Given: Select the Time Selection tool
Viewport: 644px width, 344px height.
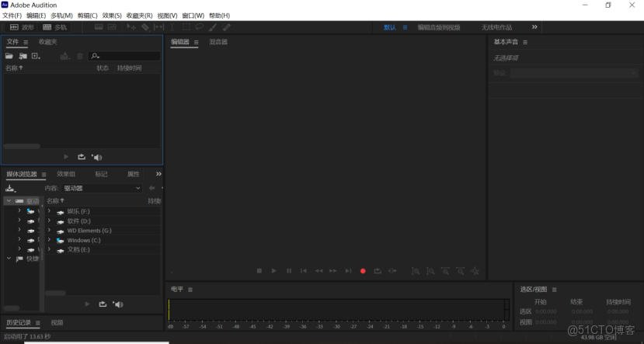Looking at the screenshot, I should [172, 27].
